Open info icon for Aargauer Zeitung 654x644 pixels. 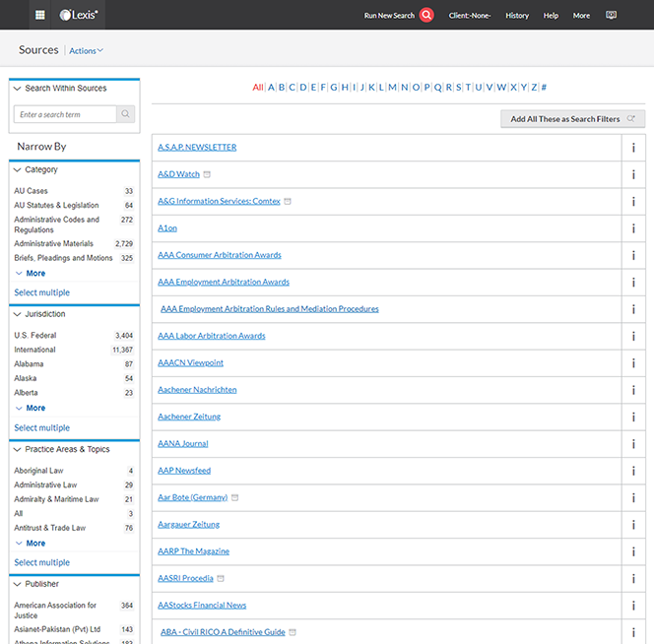(x=633, y=525)
